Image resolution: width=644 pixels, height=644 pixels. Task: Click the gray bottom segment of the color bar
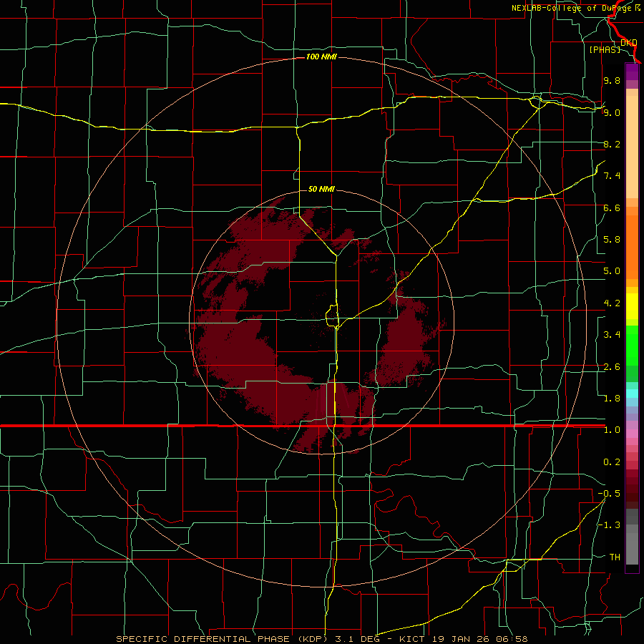(x=632, y=549)
